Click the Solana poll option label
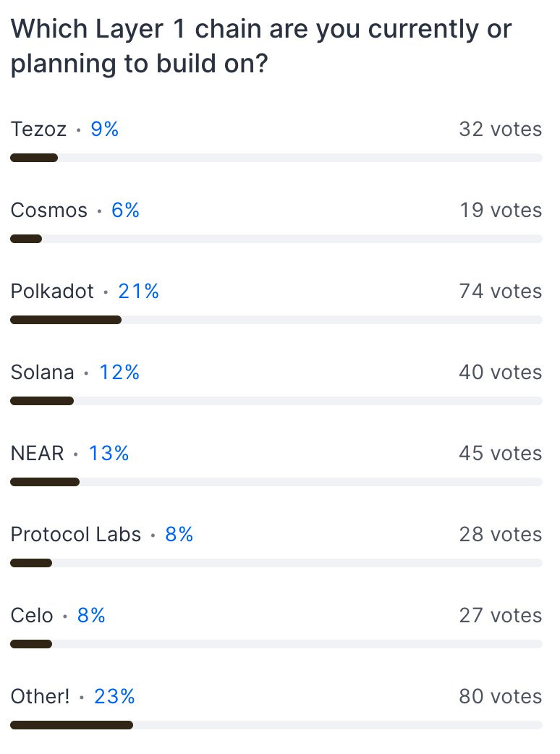This screenshot has height=754, width=560. click(x=42, y=372)
